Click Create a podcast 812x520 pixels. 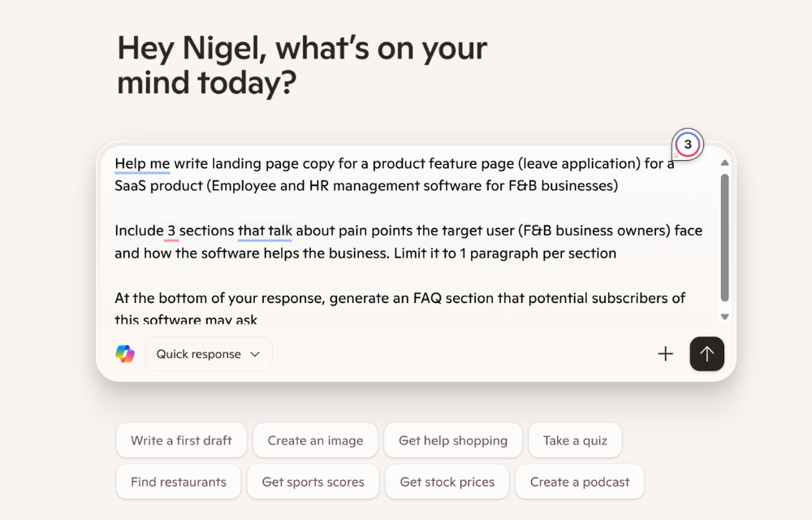tap(579, 481)
